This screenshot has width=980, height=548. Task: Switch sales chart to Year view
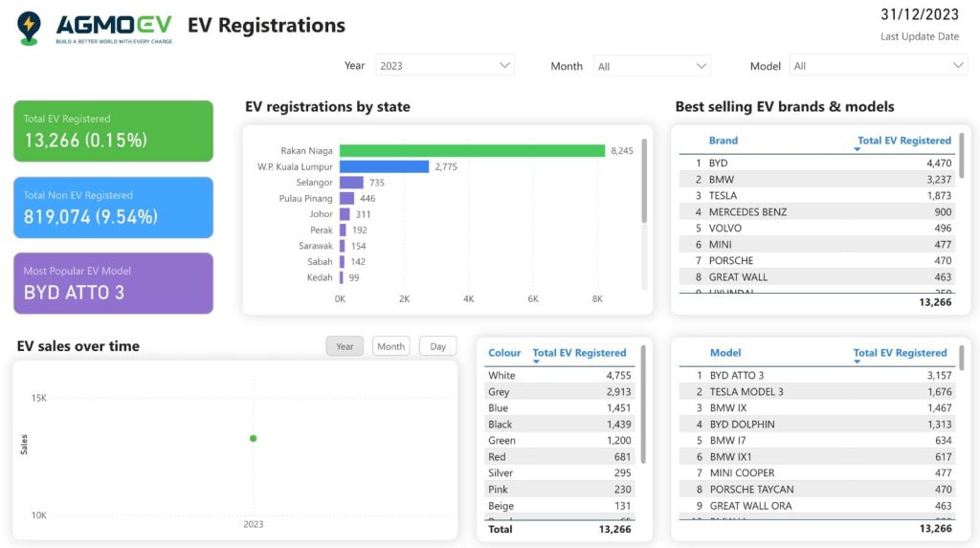(x=345, y=346)
